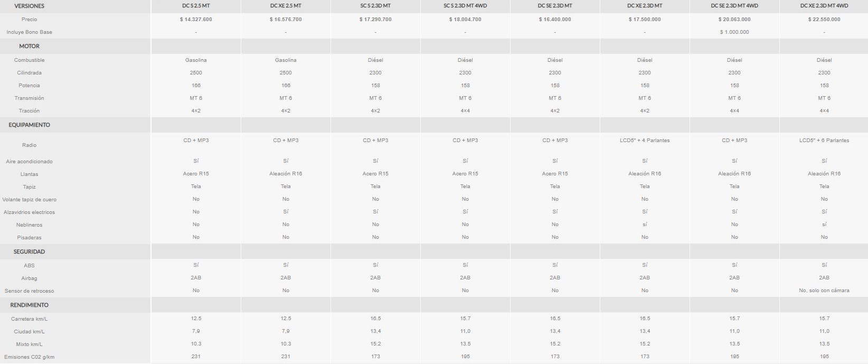The height and width of the screenshot is (364, 868).
Task: Click the DC SE 2.3D MT header
Action: pyautogui.click(x=555, y=6)
